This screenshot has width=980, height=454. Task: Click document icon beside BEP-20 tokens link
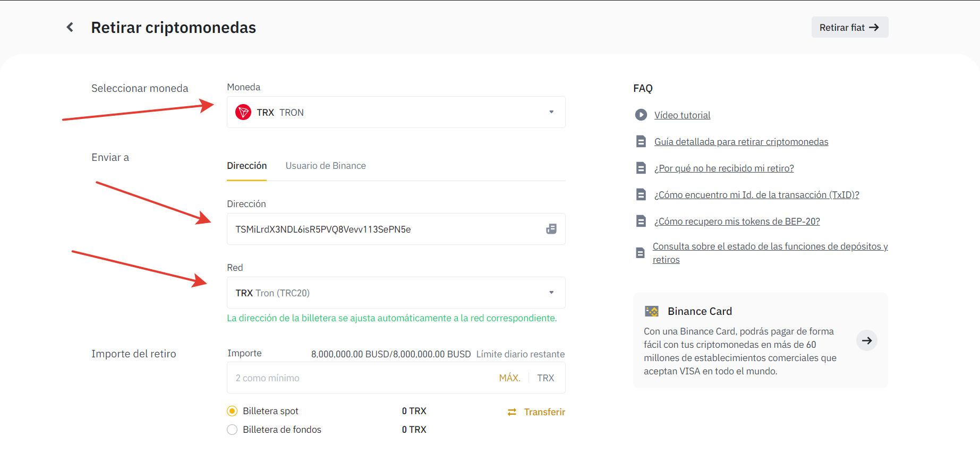641,221
